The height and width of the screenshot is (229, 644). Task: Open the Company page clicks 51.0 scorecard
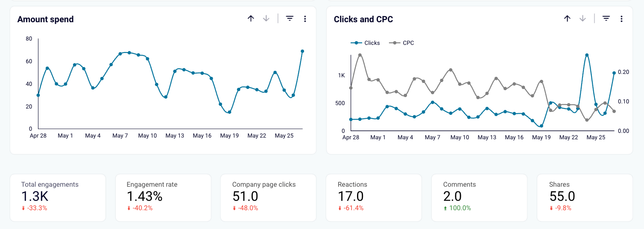[x=269, y=197]
